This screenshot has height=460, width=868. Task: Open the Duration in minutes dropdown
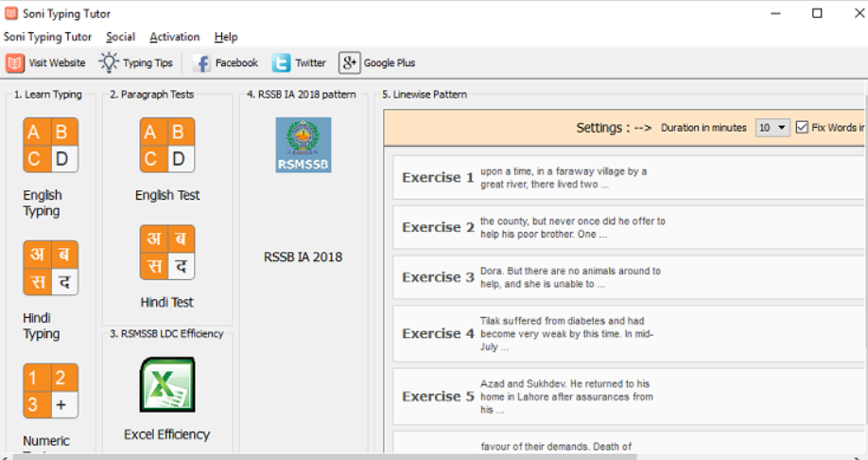point(773,128)
